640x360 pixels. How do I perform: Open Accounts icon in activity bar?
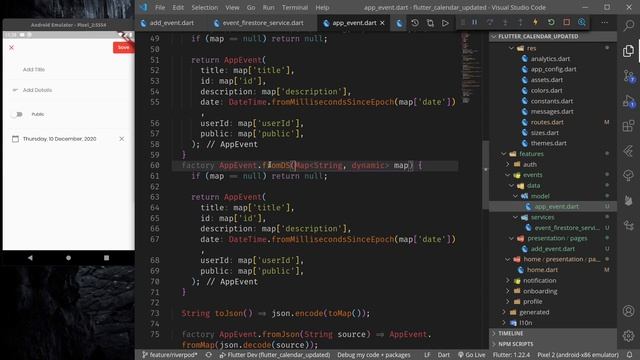point(629,311)
